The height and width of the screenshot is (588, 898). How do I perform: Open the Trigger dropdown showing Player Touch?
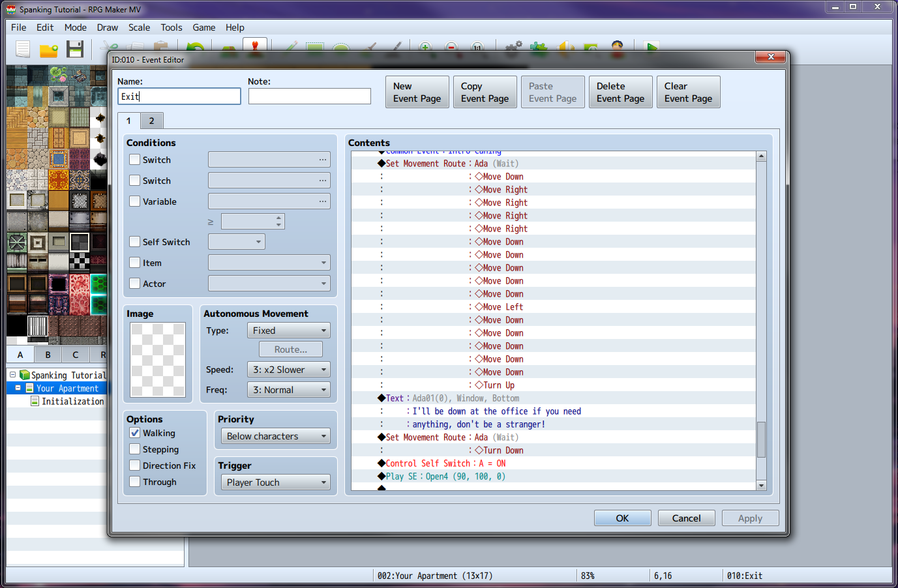[x=276, y=482]
